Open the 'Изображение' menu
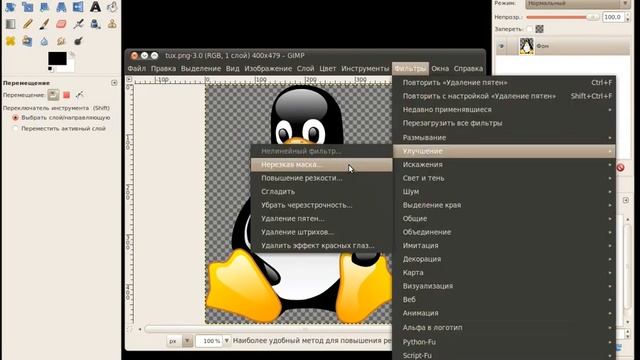This screenshot has height=360, width=640. (268, 69)
